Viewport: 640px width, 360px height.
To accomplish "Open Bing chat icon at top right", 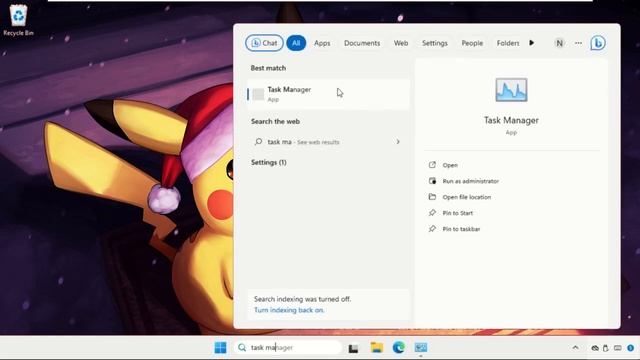I will 598,43.
